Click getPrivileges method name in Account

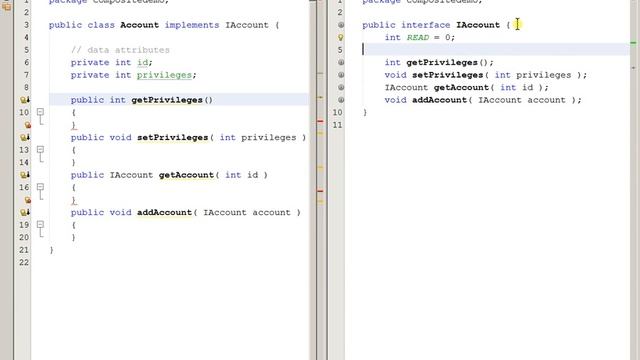pos(167,100)
